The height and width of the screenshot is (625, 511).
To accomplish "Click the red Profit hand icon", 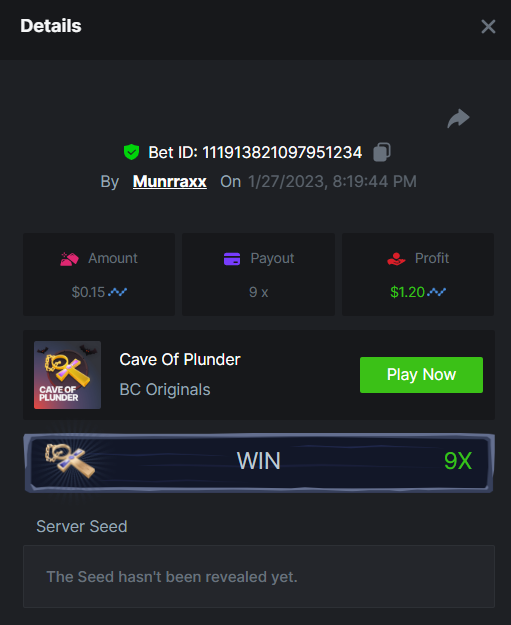I will [396, 259].
